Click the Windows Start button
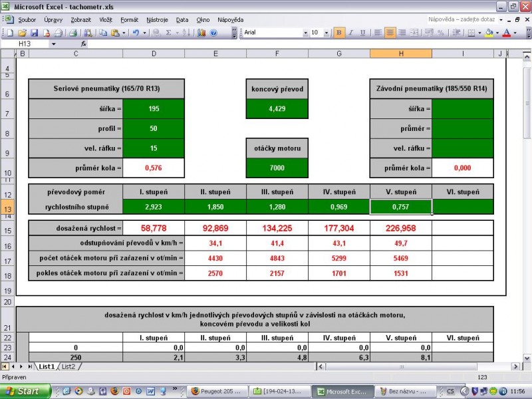The width and height of the screenshot is (532, 399). click(25, 392)
